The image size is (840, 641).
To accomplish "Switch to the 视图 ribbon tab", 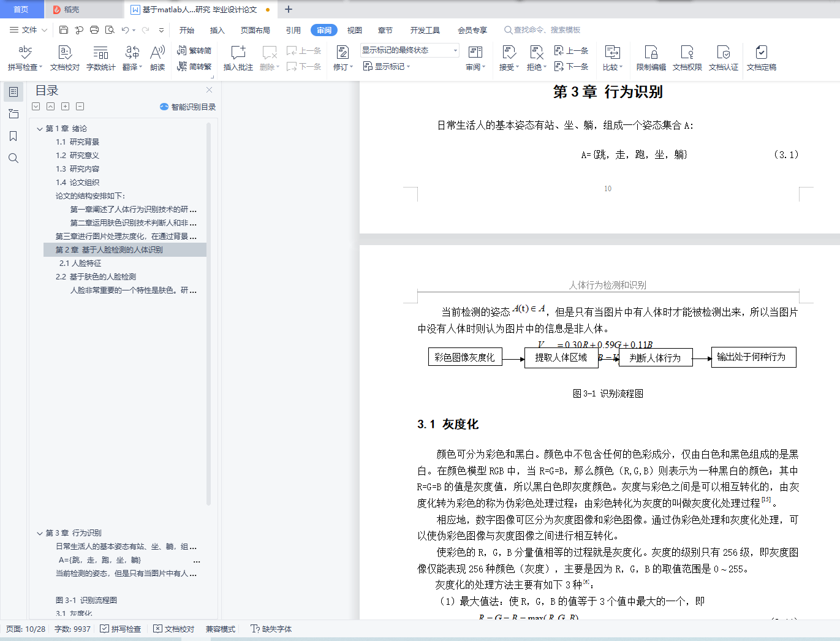I will 355,30.
